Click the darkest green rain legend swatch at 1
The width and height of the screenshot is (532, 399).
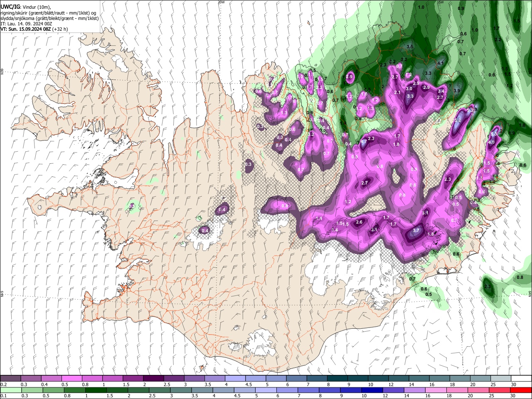(96, 390)
